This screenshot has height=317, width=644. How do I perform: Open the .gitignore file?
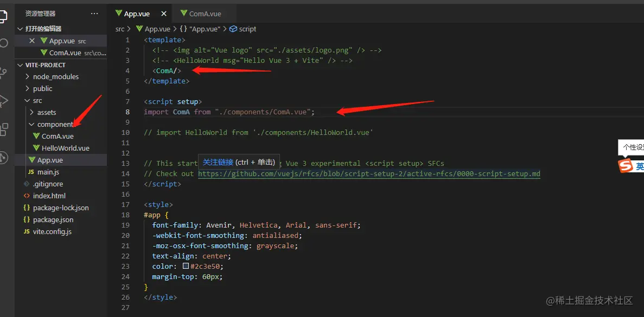pyautogui.click(x=48, y=184)
